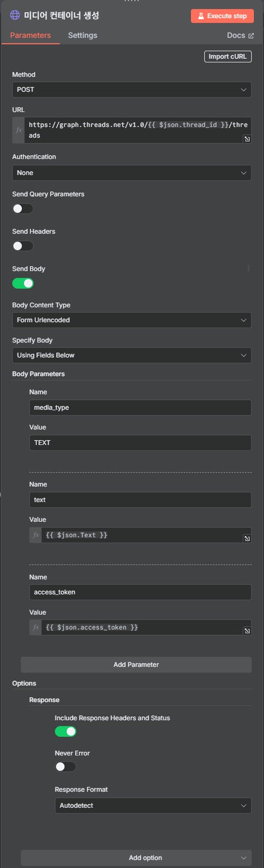The image size is (264, 868).
Task: Click the media_type name input field
Action: [140, 408]
